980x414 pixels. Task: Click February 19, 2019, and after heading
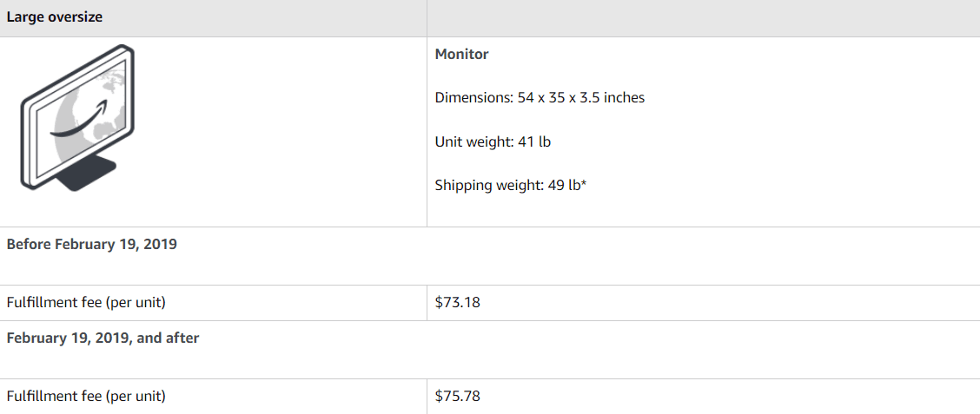click(103, 338)
